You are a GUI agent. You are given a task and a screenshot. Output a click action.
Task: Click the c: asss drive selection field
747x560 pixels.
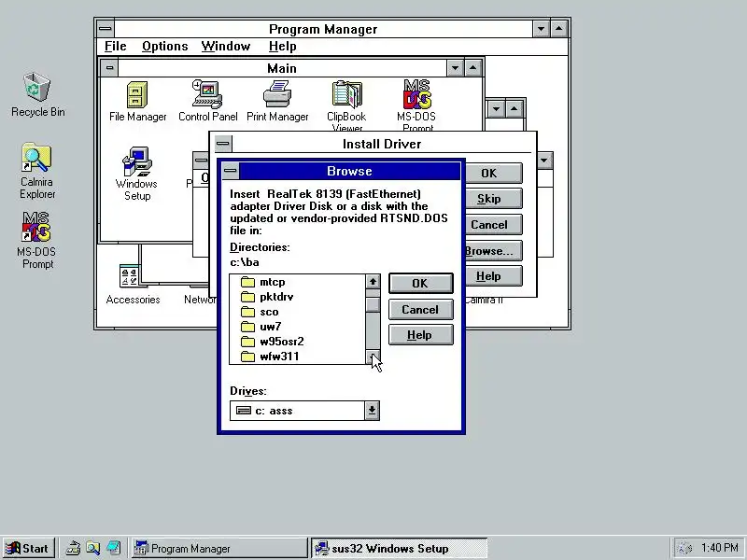pyautogui.click(x=298, y=411)
